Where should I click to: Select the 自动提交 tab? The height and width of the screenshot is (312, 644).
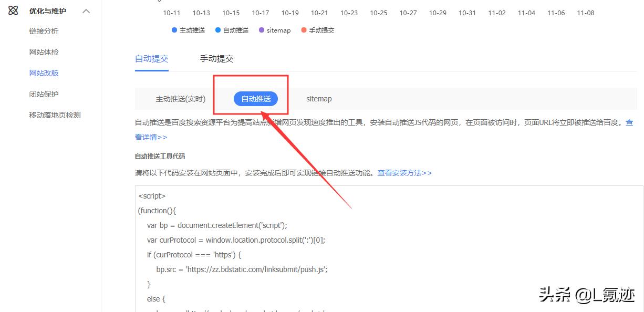[x=151, y=58]
